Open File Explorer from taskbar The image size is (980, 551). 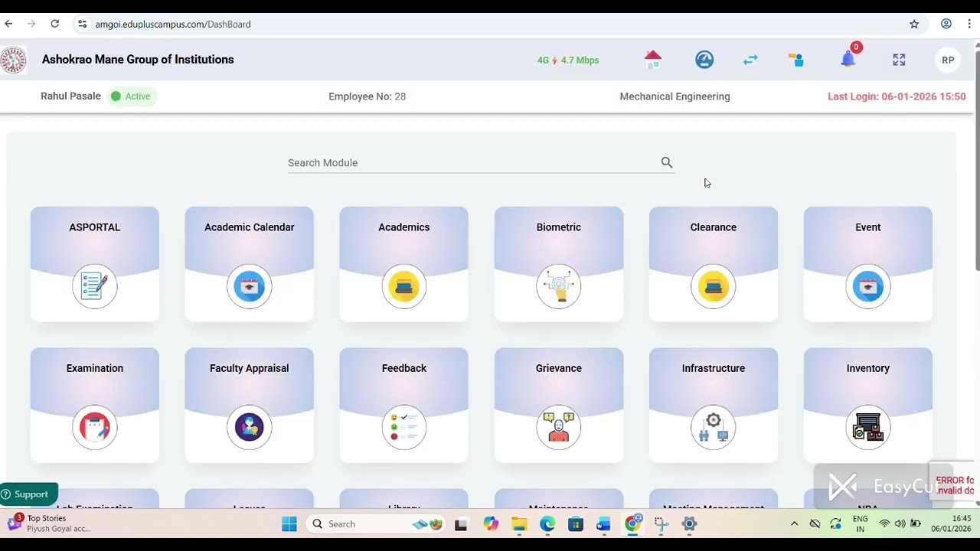tap(519, 524)
